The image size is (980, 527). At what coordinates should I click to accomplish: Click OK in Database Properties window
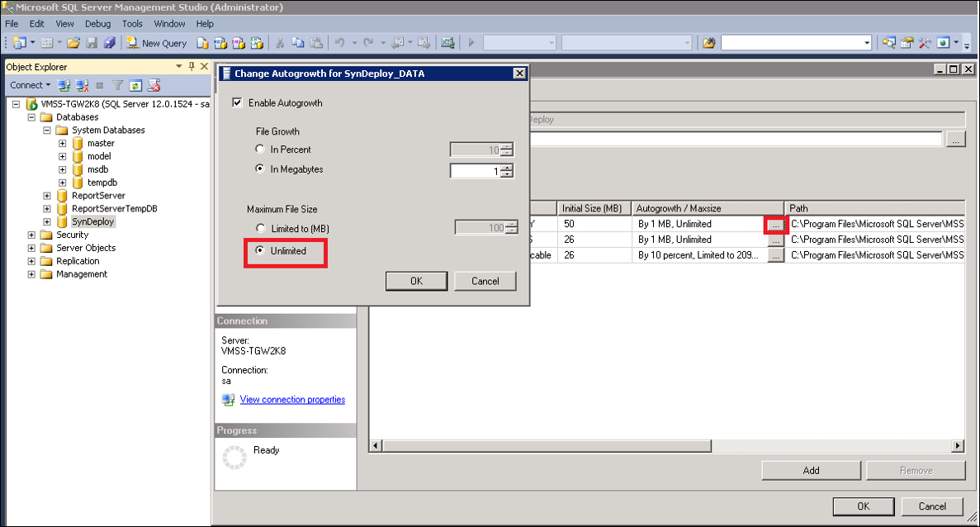pyautogui.click(x=863, y=506)
